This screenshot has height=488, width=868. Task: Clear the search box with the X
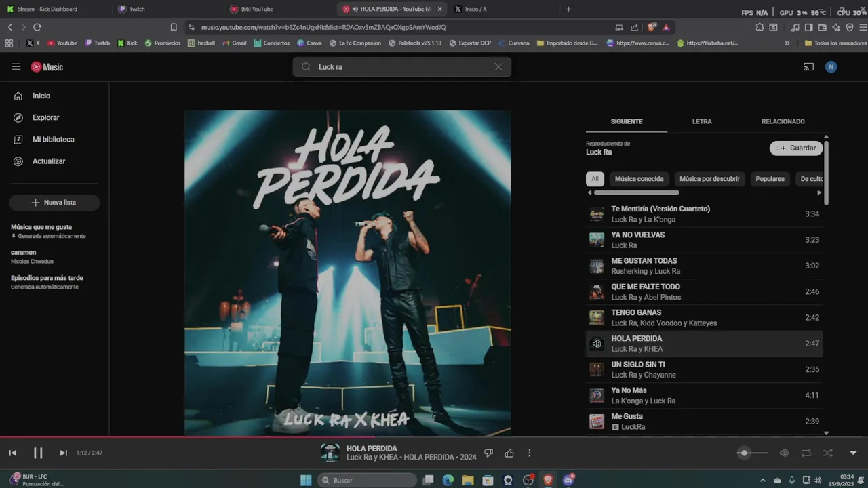point(498,67)
